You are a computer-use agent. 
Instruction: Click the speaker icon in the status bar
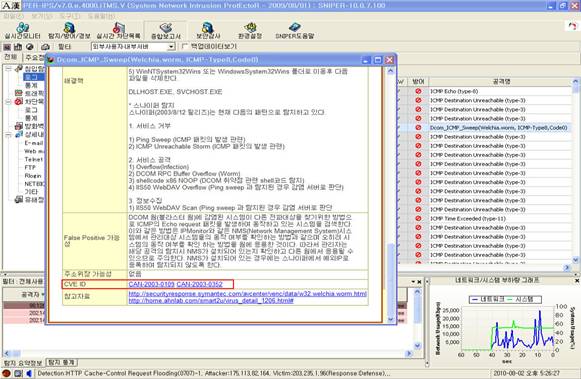pos(29,373)
